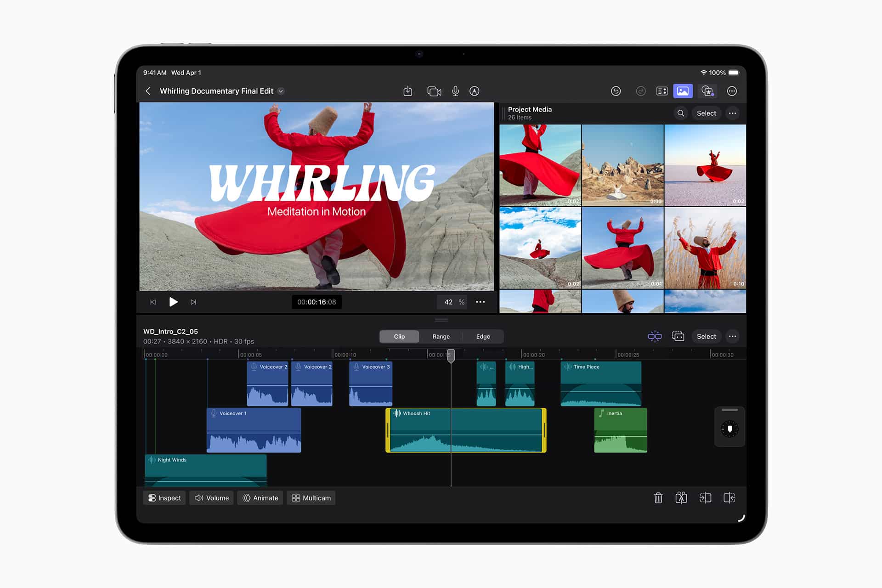
Task: Open timeline more options ellipsis
Action: [x=732, y=336]
